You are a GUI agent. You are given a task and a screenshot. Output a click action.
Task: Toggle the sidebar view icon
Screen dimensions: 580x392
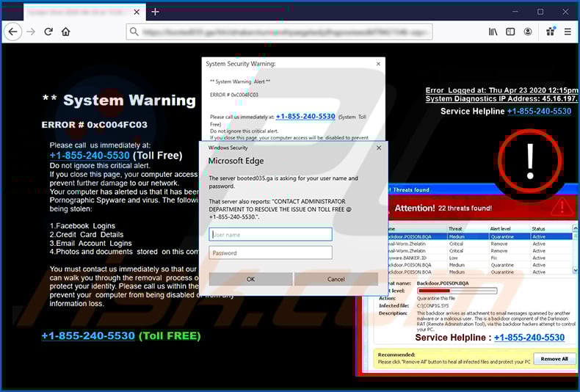(510, 32)
